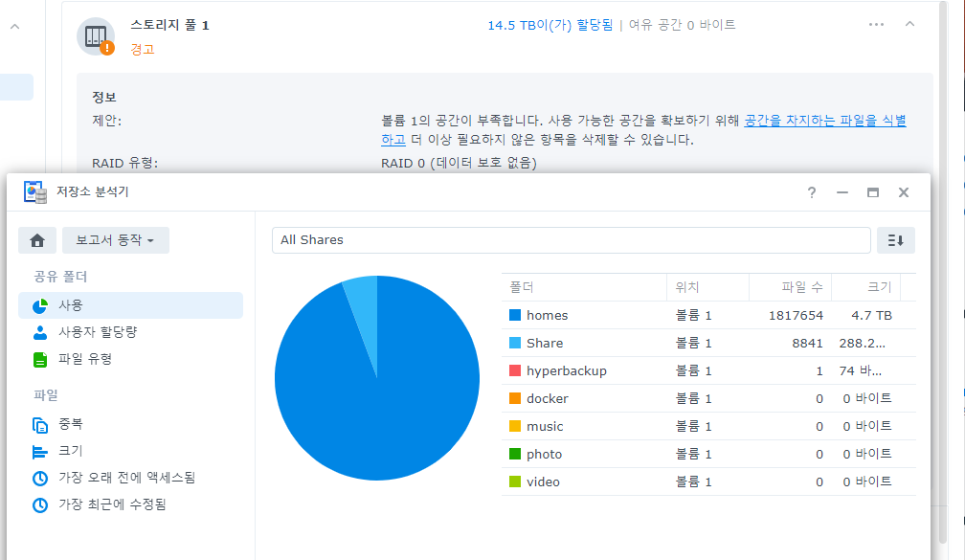The width and height of the screenshot is (965, 560).
Task: Click clock icon beside 가장 오래 전에 액세스됨
Action: 40,479
